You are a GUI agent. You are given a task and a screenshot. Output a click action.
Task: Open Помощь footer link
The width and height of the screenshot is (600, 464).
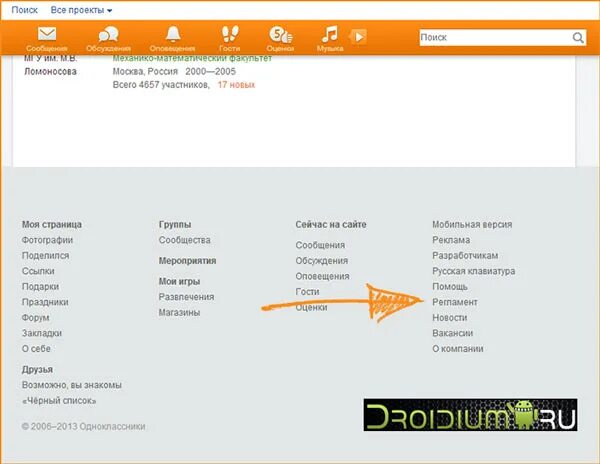450,287
